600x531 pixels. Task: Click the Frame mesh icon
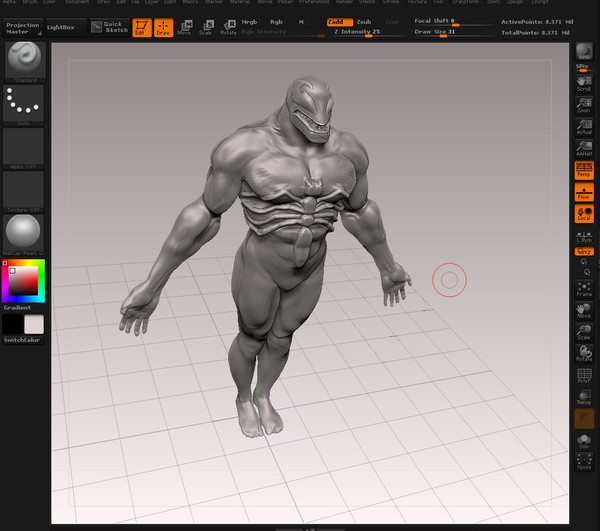click(x=584, y=289)
